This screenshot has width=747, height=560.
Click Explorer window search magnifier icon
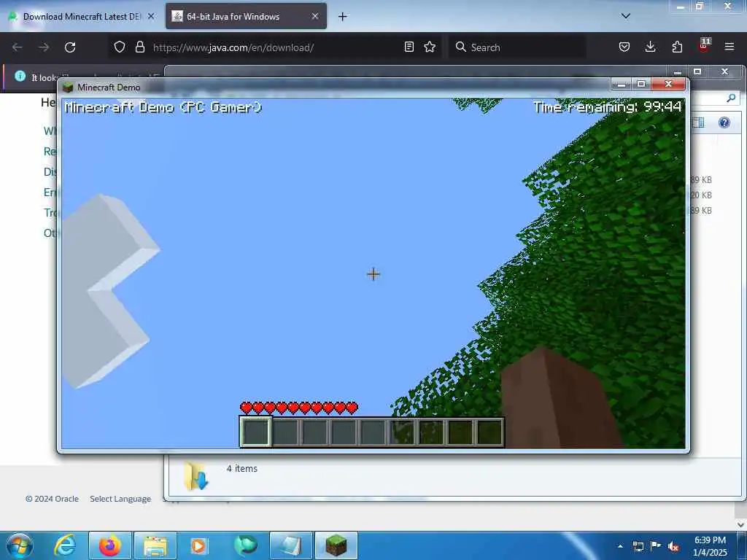[731, 98]
